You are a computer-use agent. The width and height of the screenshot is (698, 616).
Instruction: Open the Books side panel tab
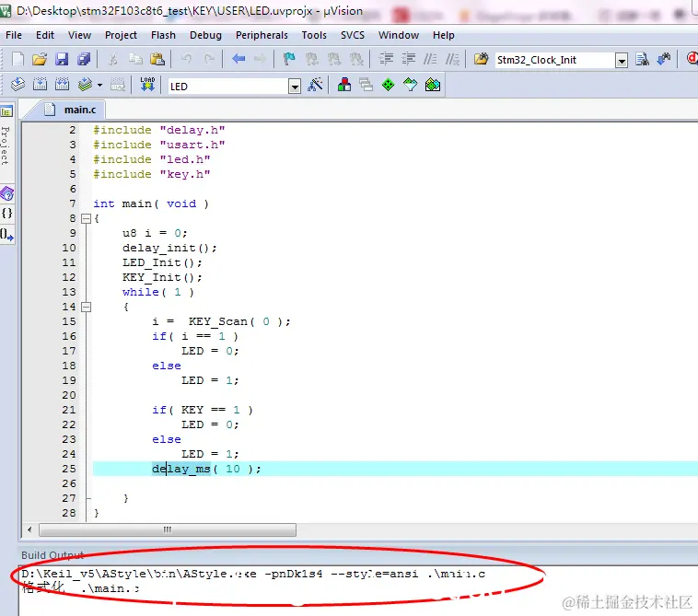6,194
